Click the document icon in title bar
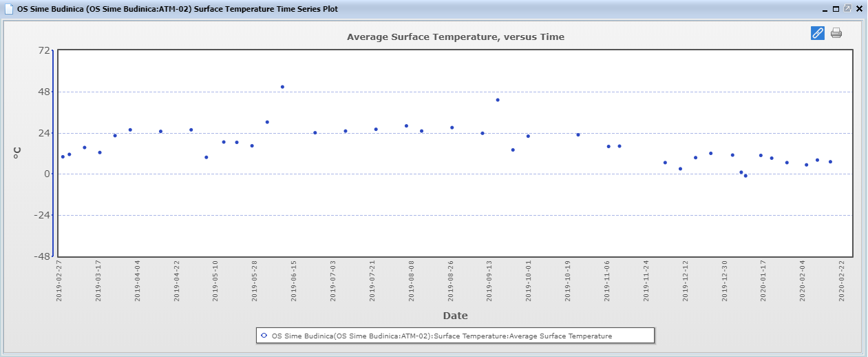Image resolution: width=868 pixels, height=357 pixels. [9, 9]
